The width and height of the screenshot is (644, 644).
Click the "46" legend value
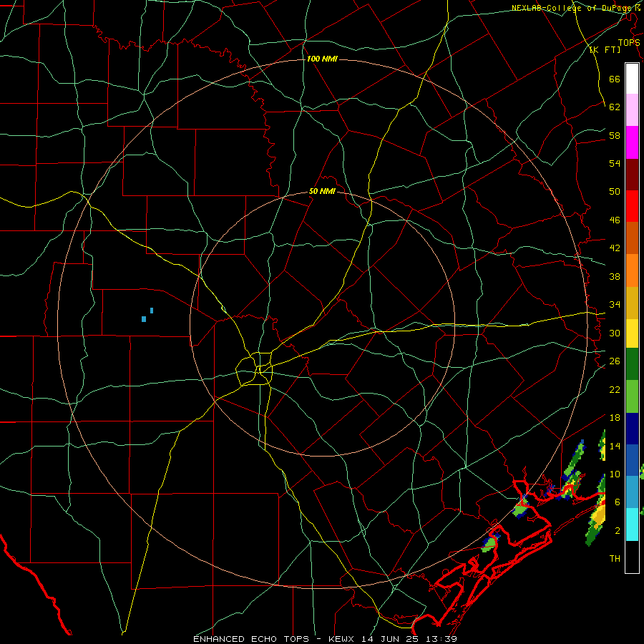(615, 220)
